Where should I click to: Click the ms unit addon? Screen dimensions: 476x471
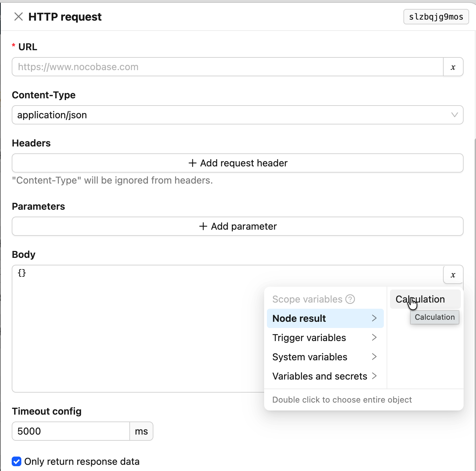[x=141, y=431]
